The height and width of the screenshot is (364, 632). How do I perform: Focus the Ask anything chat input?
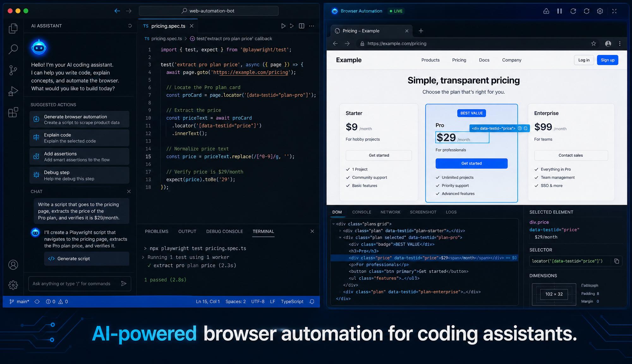click(80, 283)
